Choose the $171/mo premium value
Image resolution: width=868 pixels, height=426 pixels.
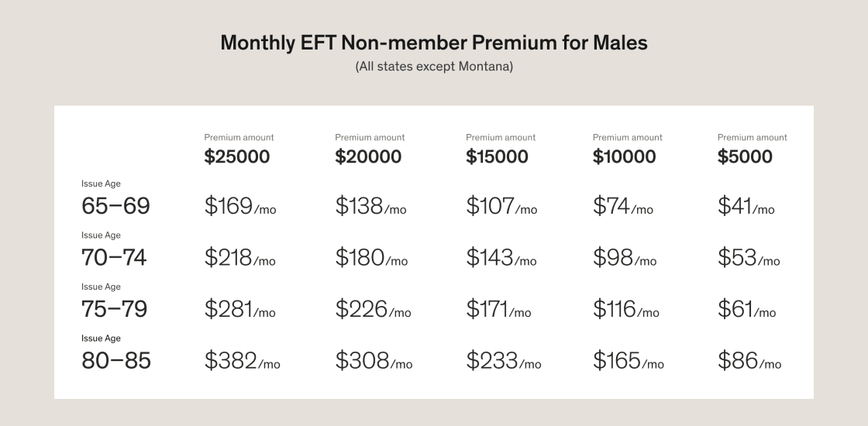tap(498, 310)
